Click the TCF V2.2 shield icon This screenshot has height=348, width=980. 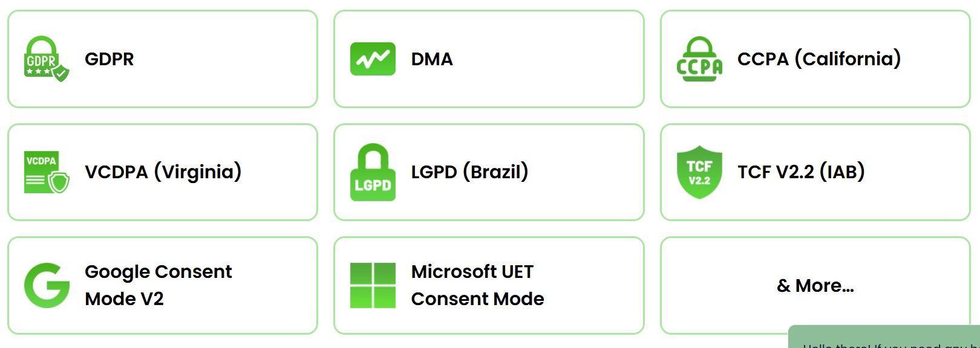click(699, 172)
